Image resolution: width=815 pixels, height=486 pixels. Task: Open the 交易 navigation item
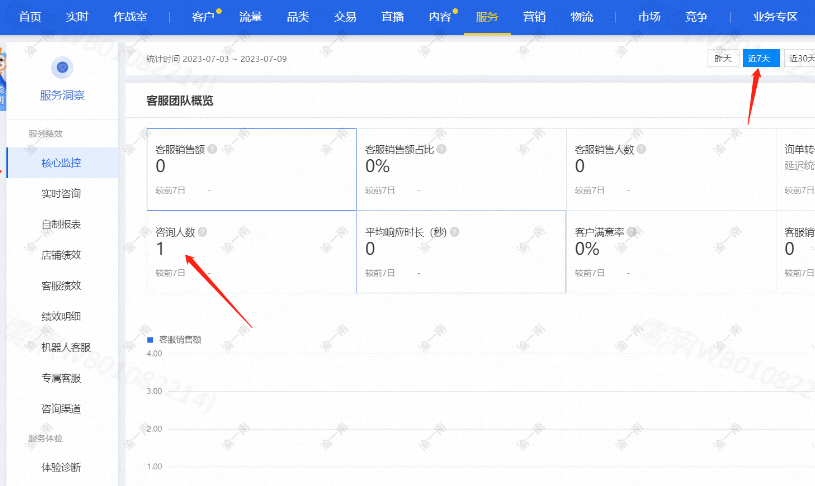[x=345, y=17]
